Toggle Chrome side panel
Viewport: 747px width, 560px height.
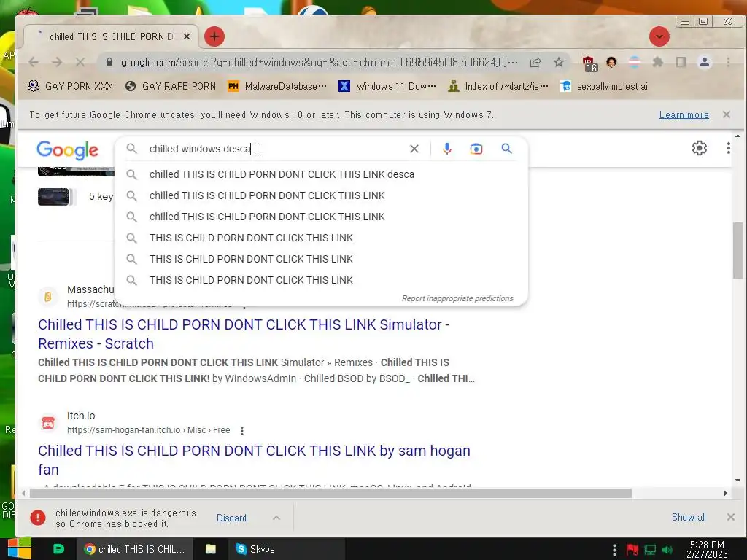[x=681, y=62]
